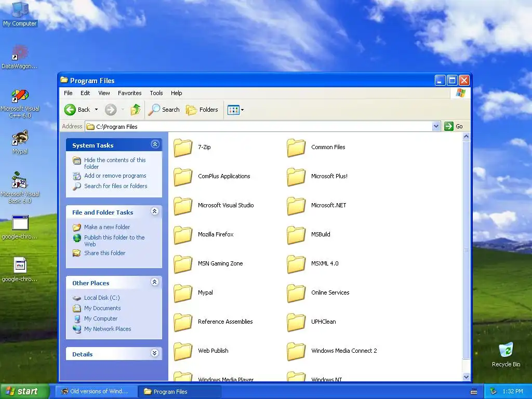Collapse the System Tasks panel
Image resolution: width=532 pixels, height=399 pixels.
coord(155,144)
